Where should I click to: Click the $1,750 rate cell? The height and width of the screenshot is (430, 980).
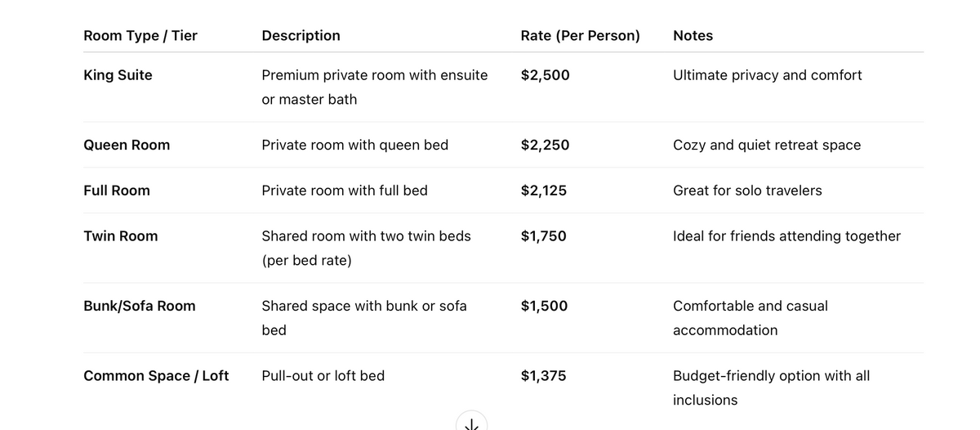pos(543,236)
